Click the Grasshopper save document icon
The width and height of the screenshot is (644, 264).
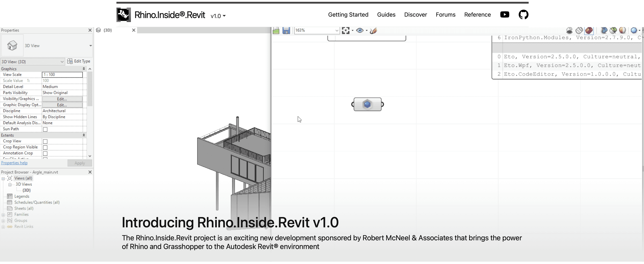click(286, 31)
